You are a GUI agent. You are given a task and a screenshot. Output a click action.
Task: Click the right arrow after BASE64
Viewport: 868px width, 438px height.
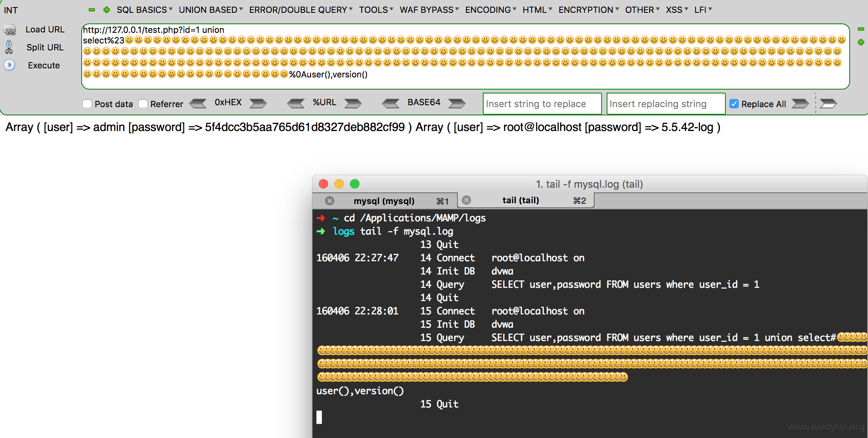pos(457,103)
